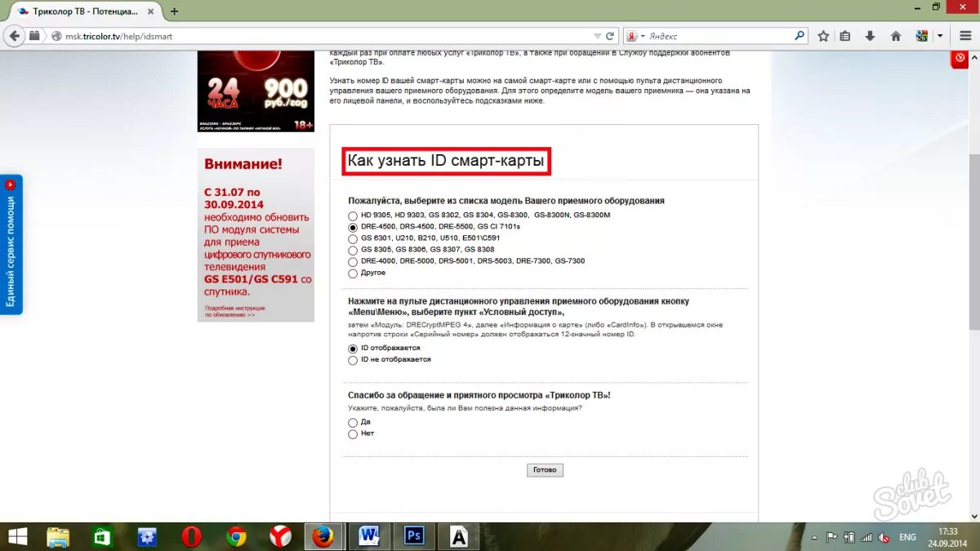Launch Yandex browser from taskbar
Viewport: 980px width, 551px height.
280,537
